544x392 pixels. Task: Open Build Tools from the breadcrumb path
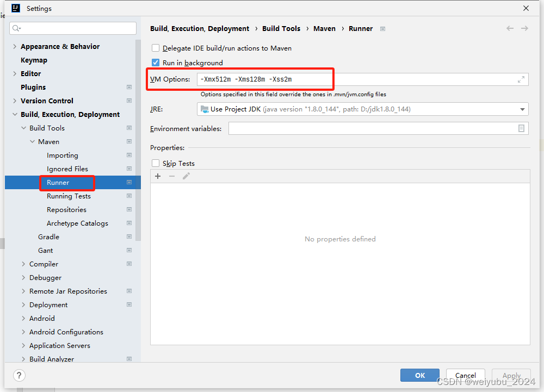tap(281, 28)
